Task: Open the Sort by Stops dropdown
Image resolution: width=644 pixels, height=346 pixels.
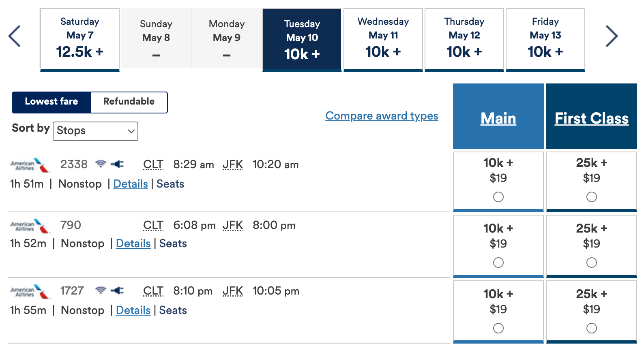Action: (95, 131)
